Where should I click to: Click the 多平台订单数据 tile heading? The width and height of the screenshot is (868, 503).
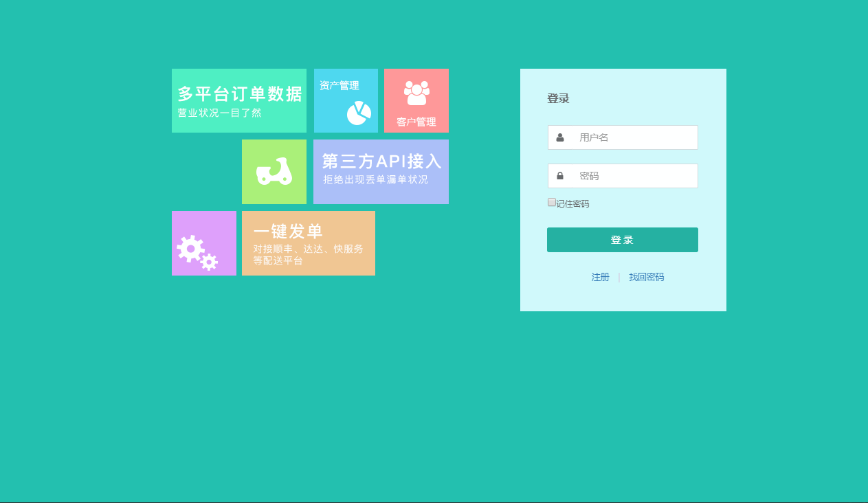pyautogui.click(x=240, y=94)
